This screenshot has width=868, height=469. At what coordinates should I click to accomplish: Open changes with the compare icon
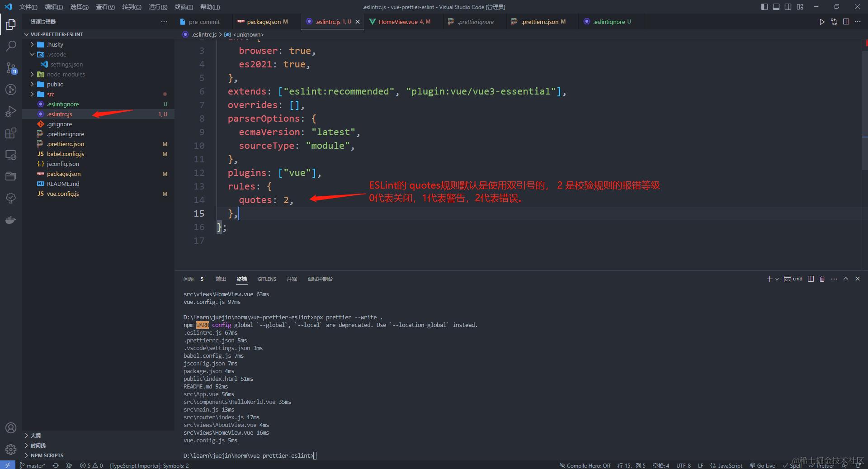click(x=834, y=22)
